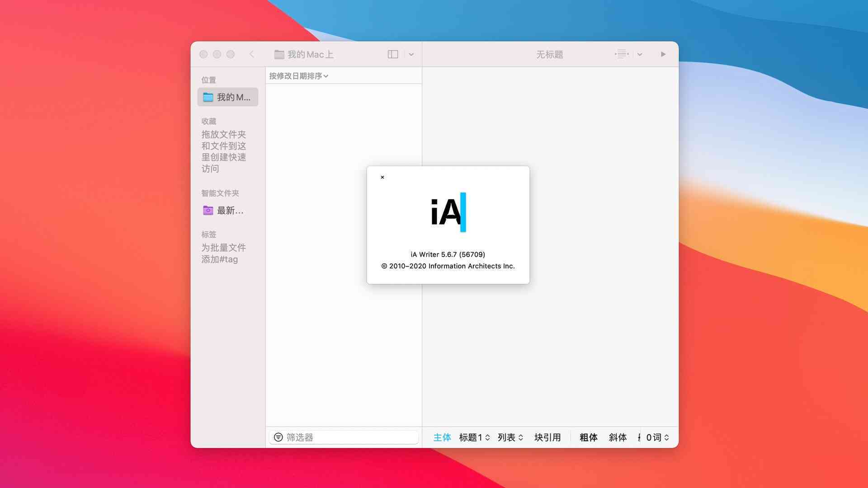The image size is (868, 488).
Task: Open the sidebar layout dropdown chevron
Action: pos(411,54)
